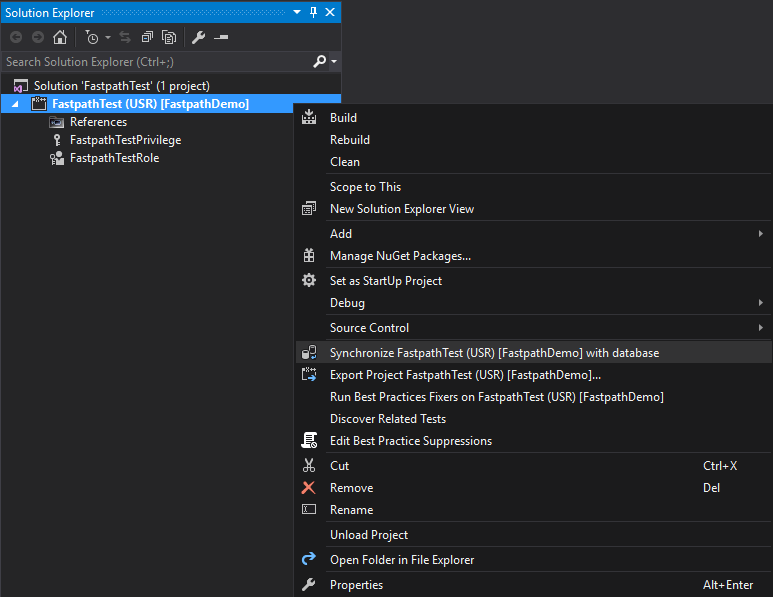Open the search options dropdown arrow
Screen dimensions: 773x597
point(334,62)
